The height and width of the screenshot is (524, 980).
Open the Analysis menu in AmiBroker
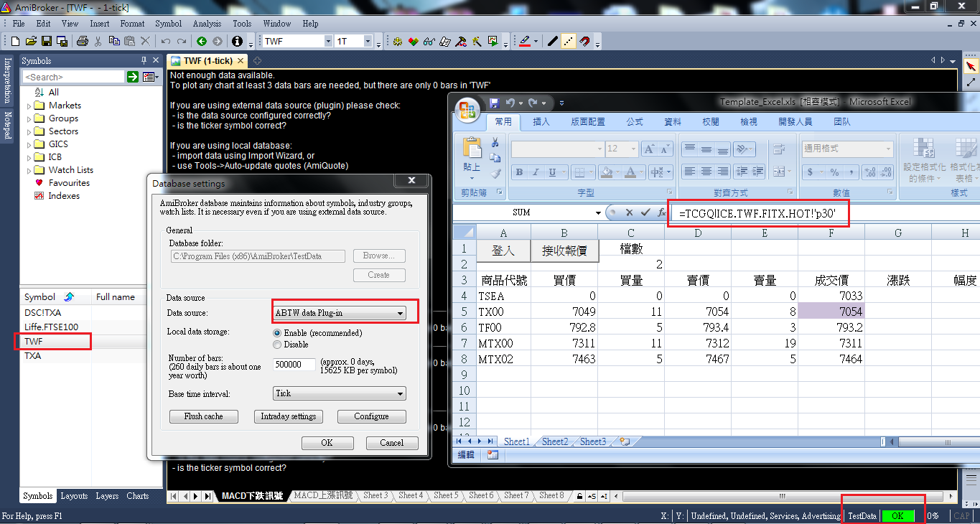[x=207, y=24]
